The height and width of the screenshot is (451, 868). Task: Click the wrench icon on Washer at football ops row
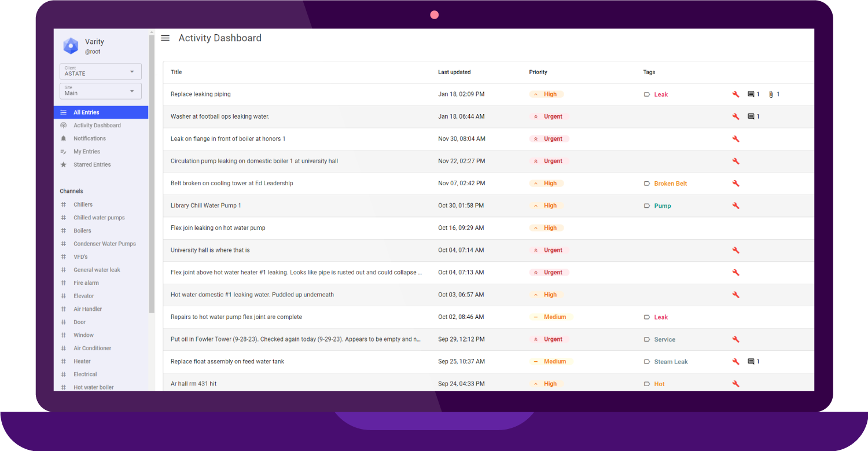(735, 116)
